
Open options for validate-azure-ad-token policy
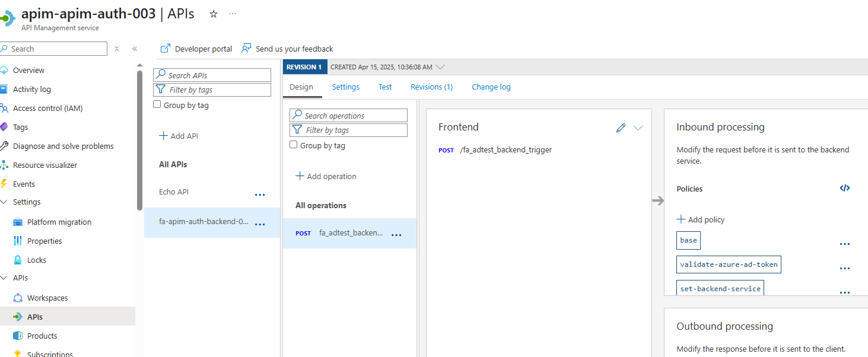pyautogui.click(x=844, y=268)
